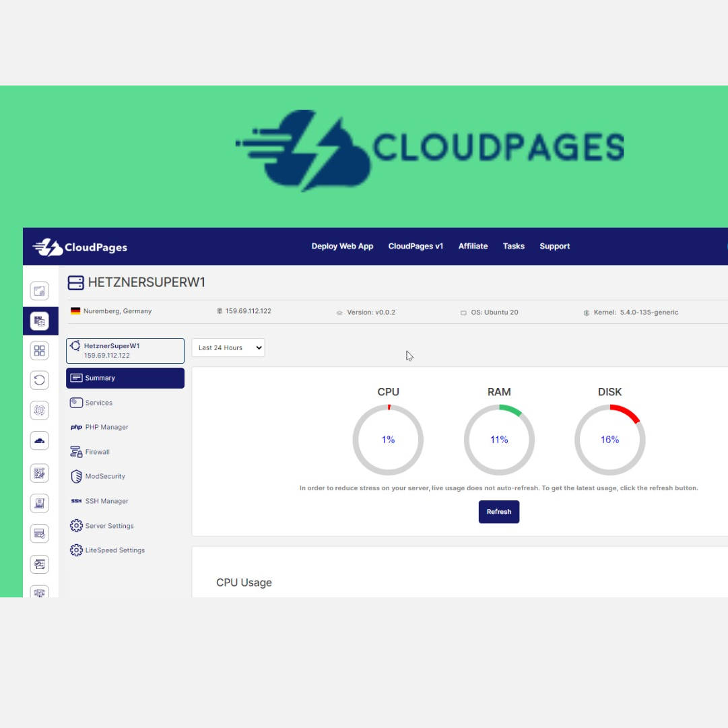This screenshot has height=728, width=728.
Task: Open Firewall label in side menu
Action: click(98, 452)
